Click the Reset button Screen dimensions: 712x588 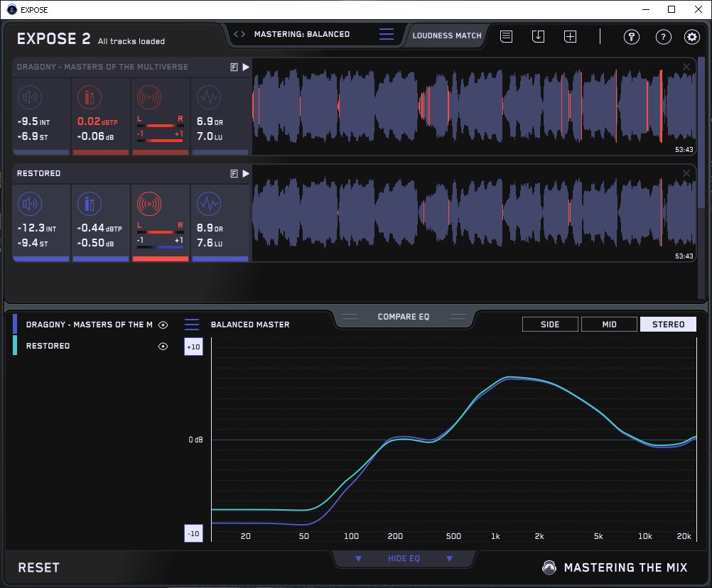(38, 567)
